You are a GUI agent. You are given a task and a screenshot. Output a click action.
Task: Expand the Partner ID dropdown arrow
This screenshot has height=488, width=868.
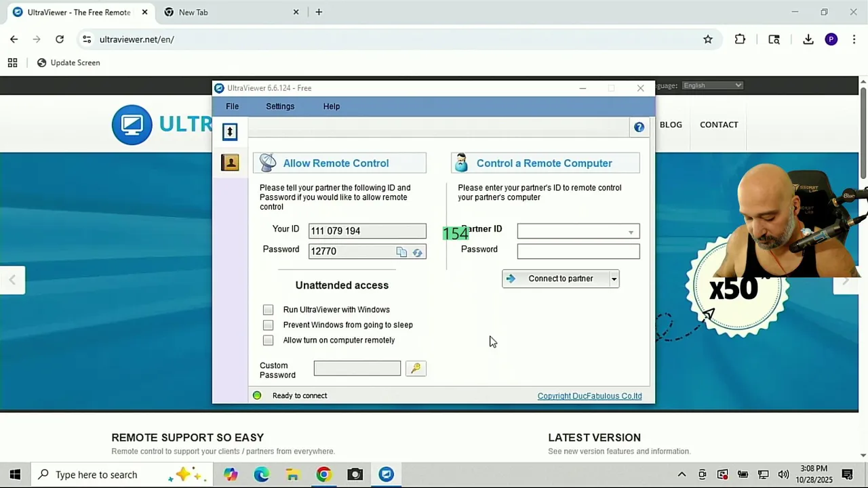tap(631, 232)
